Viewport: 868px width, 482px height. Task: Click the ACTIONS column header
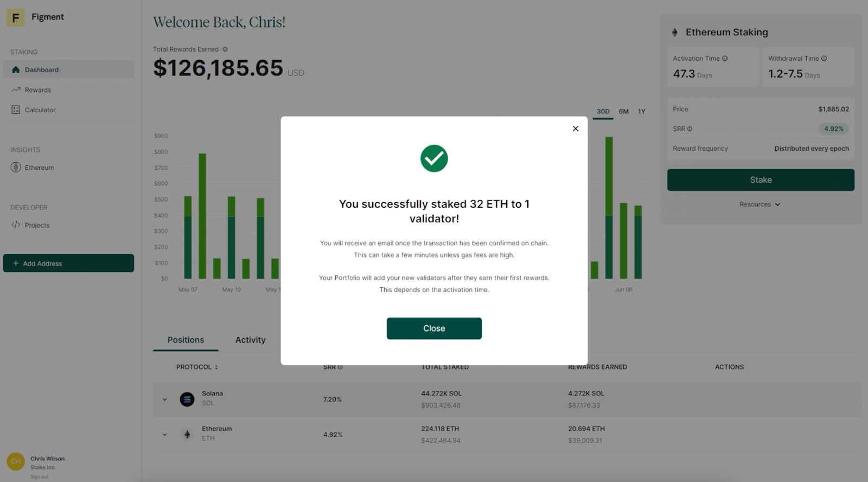tap(729, 367)
